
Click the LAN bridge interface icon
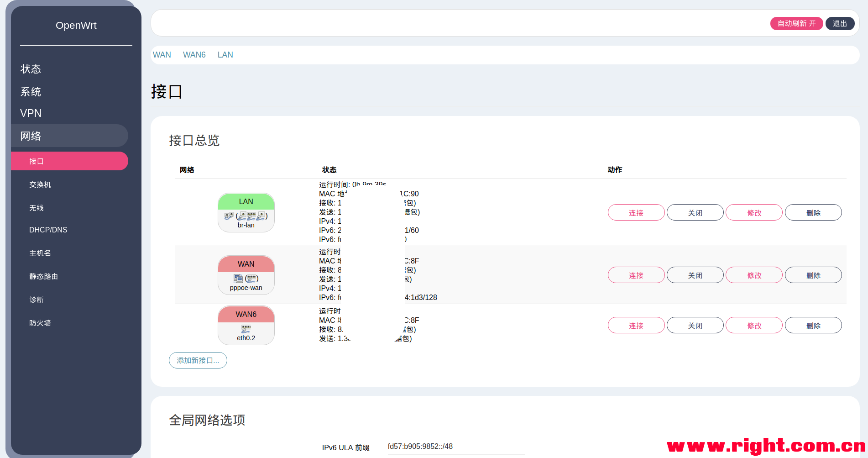click(x=229, y=216)
